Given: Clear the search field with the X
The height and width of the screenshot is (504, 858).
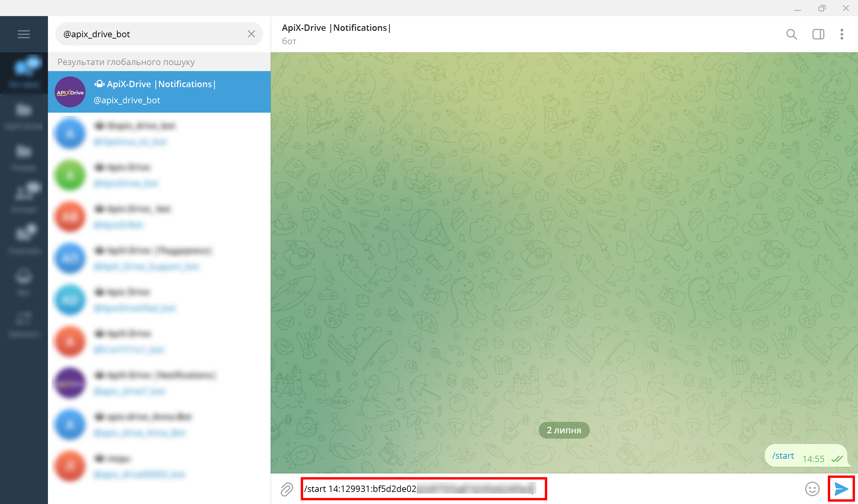Looking at the screenshot, I should pos(251,34).
